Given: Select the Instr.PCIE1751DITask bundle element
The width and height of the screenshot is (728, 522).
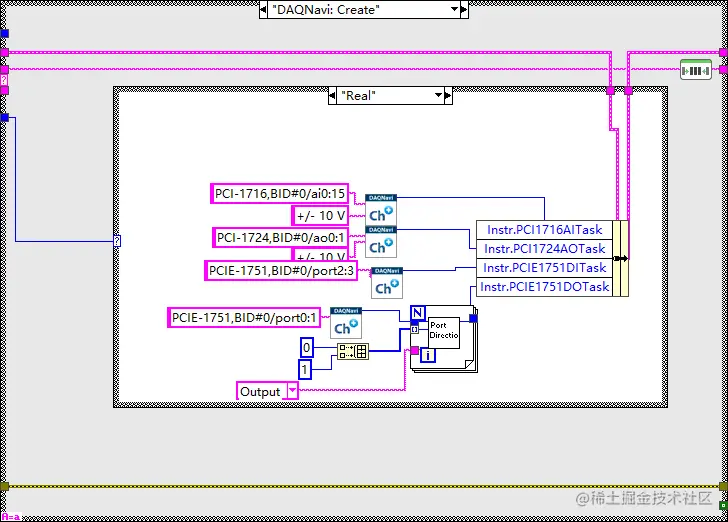Looking at the screenshot, I should pos(545,268).
